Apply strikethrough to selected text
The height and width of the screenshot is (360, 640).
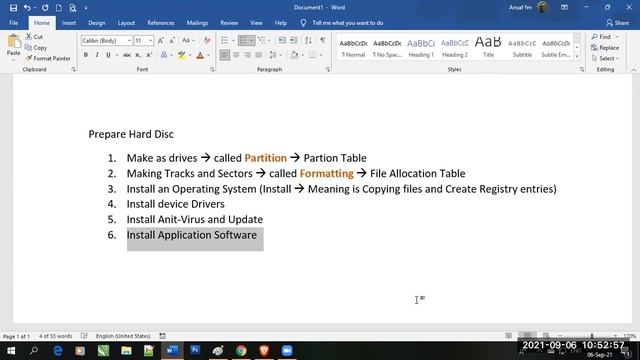(x=127, y=55)
